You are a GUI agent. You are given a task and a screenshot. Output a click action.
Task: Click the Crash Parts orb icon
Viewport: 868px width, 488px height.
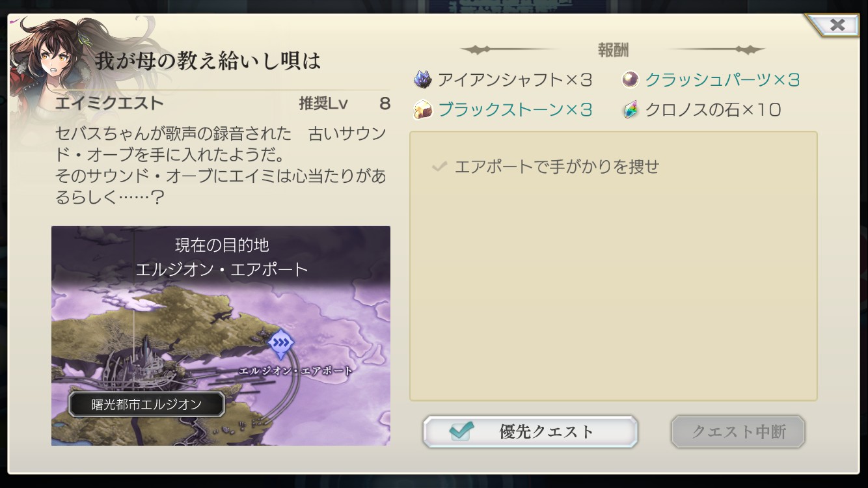(630, 79)
